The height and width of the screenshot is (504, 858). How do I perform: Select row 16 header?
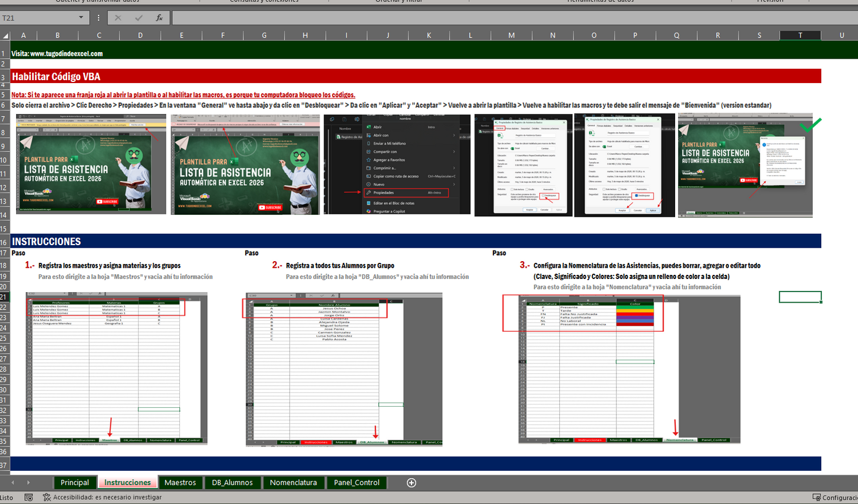tap(5, 242)
